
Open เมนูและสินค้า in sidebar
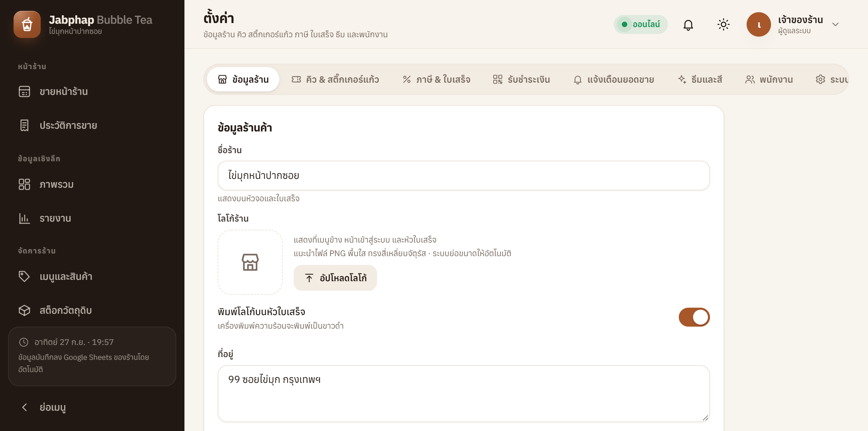(x=92, y=276)
